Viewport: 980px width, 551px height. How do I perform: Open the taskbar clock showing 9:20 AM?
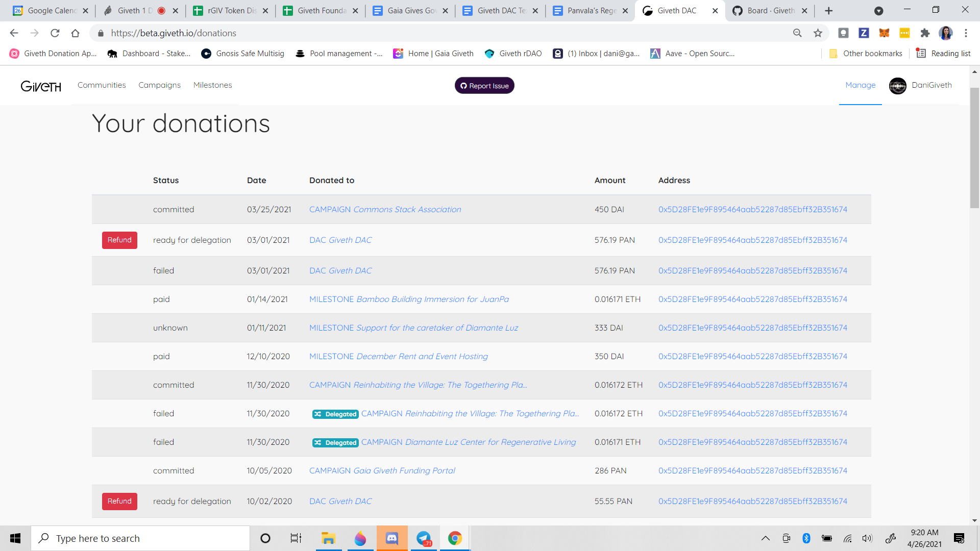pyautogui.click(x=924, y=538)
